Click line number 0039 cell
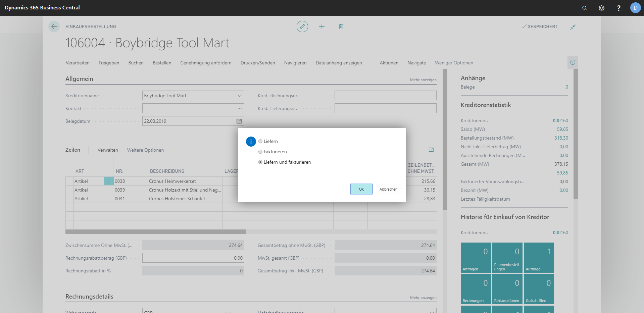This screenshot has height=313, width=644. pyautogui.click(x=131, y=190)
